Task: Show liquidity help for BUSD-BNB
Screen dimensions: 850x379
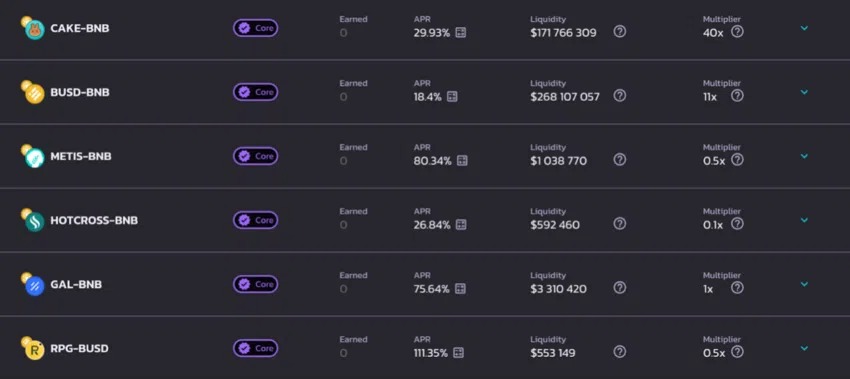Action: (x=620, y=95)
